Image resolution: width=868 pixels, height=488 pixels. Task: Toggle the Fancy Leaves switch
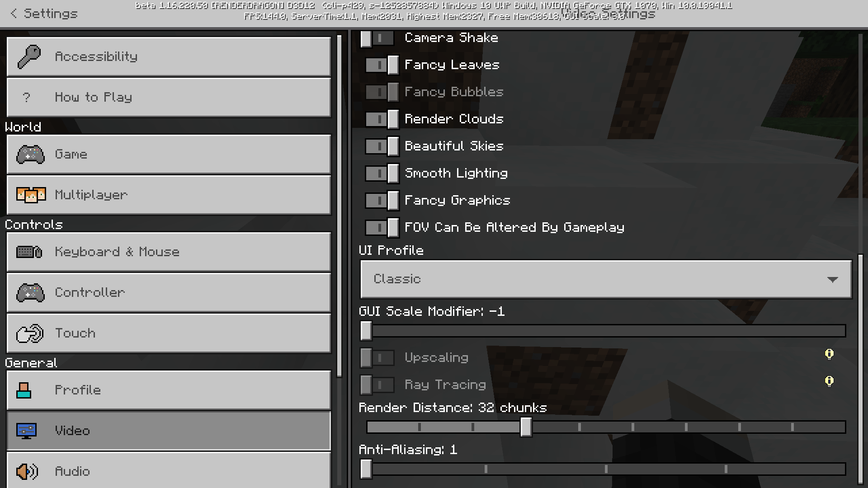click(x=382, y=65)
